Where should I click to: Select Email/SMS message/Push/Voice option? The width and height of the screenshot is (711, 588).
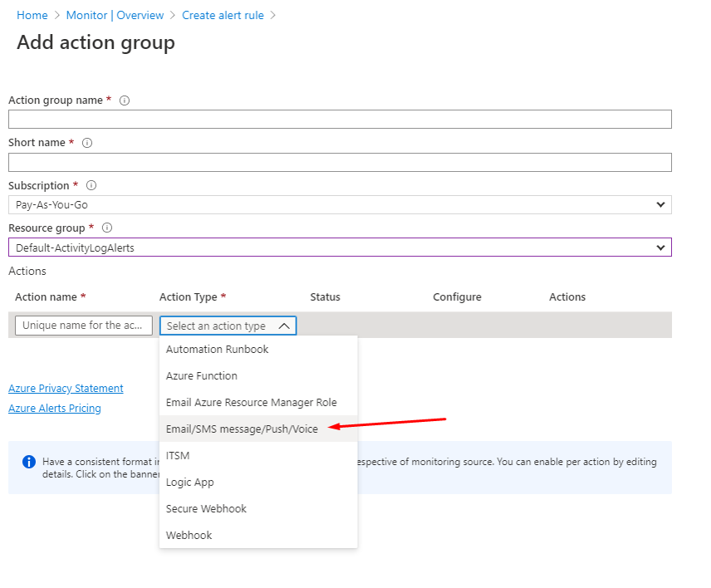[x=242, y=429]
